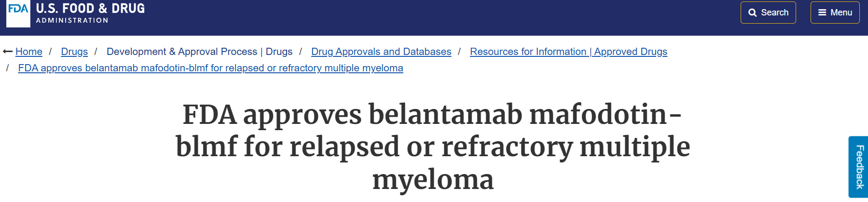Click the magnifying glass search icon
This screenshot has width=868, height=202.
(x=752, y=13)
